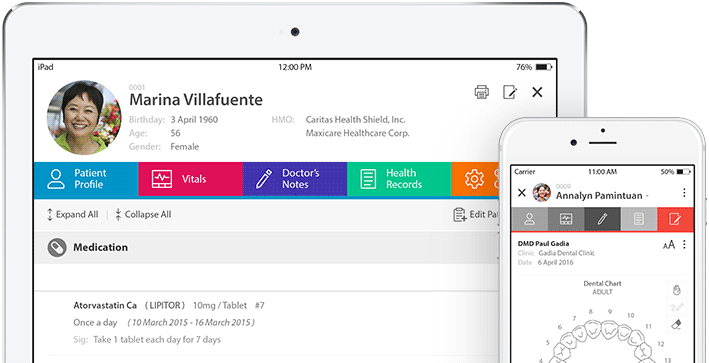Select the eraser tool on the dental chart
Image resolution: width=709 pixels, height=363 pixels.
pyautogui.click(x=676, y=325)
